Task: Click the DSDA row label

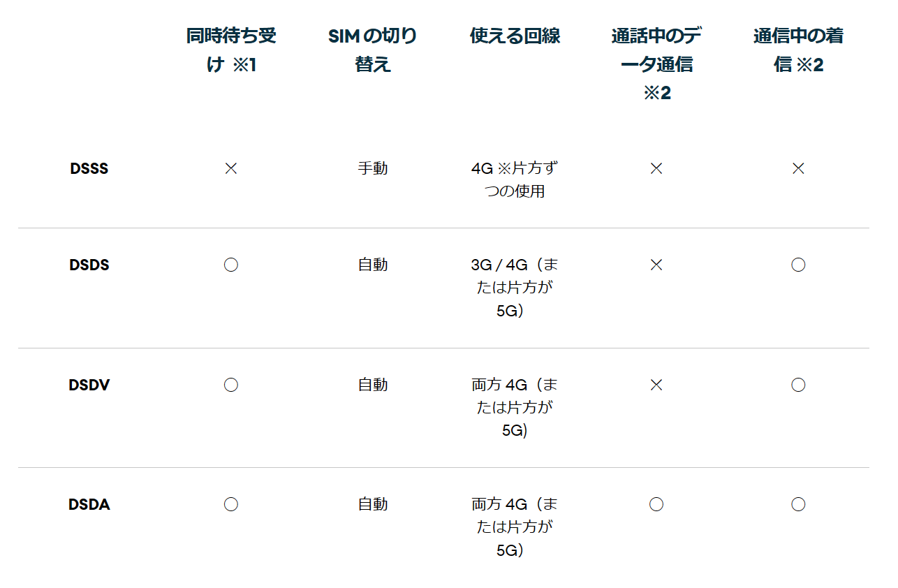Action: [x=89, y=504]
